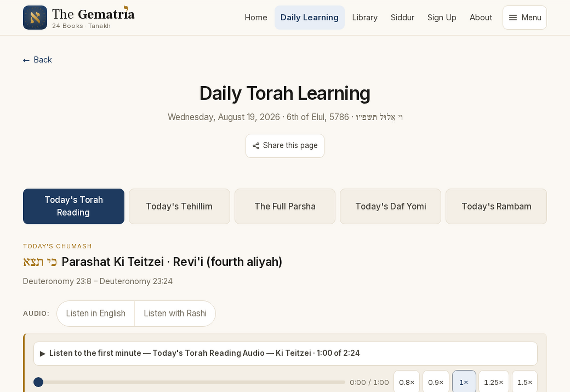Select Today's Torah Reading tab

click(74, 206)
